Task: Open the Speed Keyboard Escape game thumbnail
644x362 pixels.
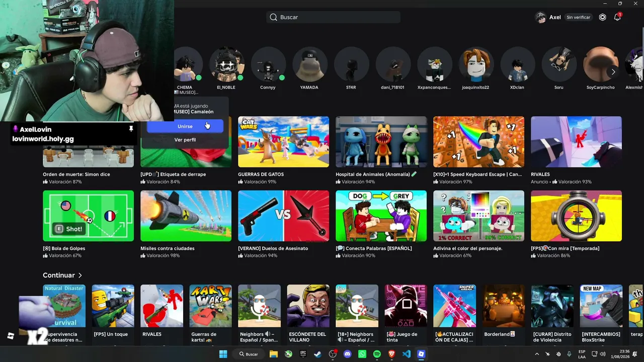Action: (x=479, y=142)
